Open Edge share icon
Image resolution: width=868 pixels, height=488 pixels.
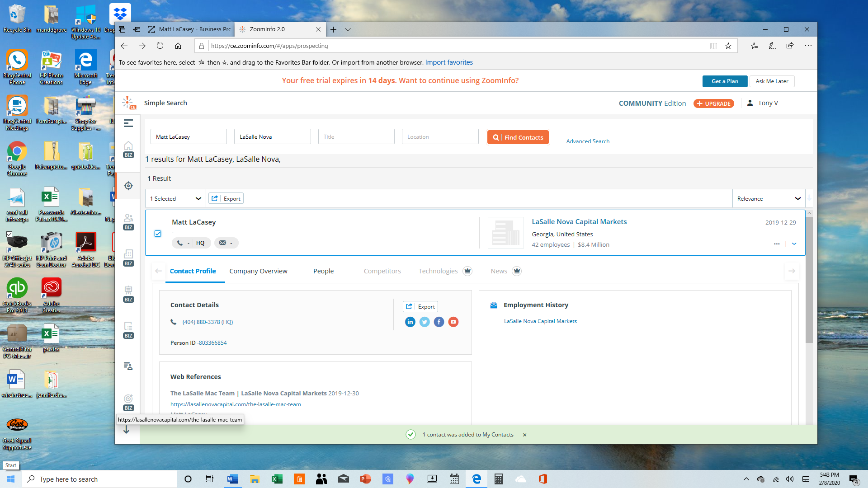[790, 46]
